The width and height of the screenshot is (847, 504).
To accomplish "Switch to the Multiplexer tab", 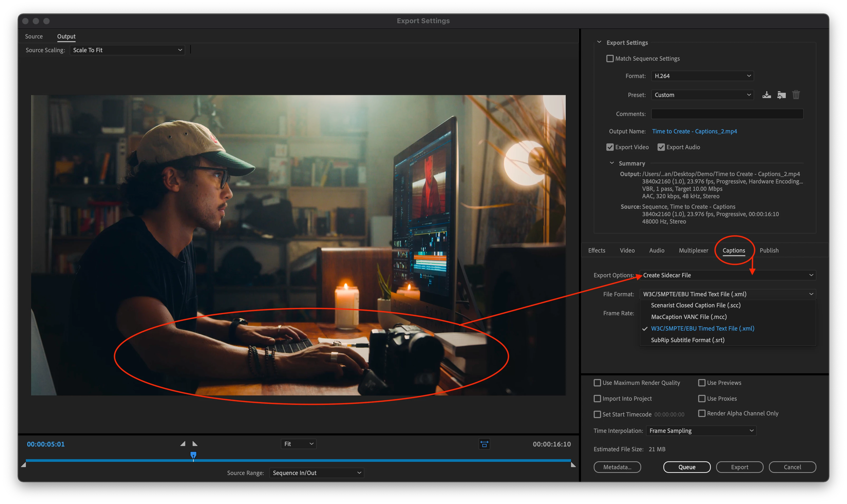I will click(x=693, y=250).
